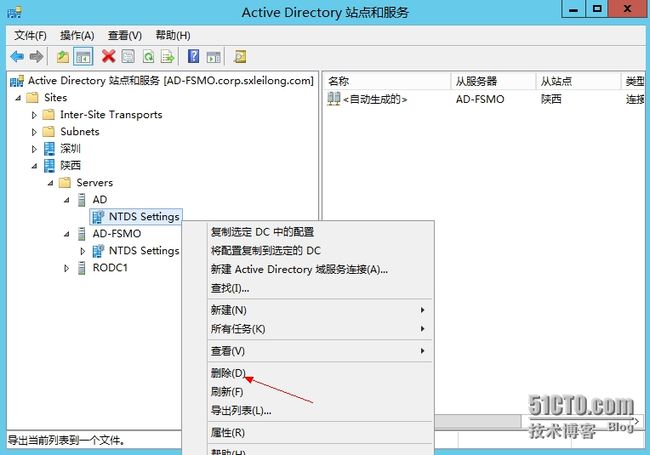The height and width of the screenshot is (455, 650).
Task: Click the Forward arrow toolbar icon
Action: [36, 56]
